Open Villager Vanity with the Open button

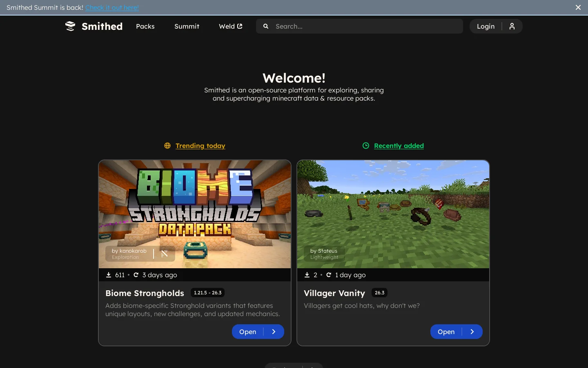pos(457,332)
